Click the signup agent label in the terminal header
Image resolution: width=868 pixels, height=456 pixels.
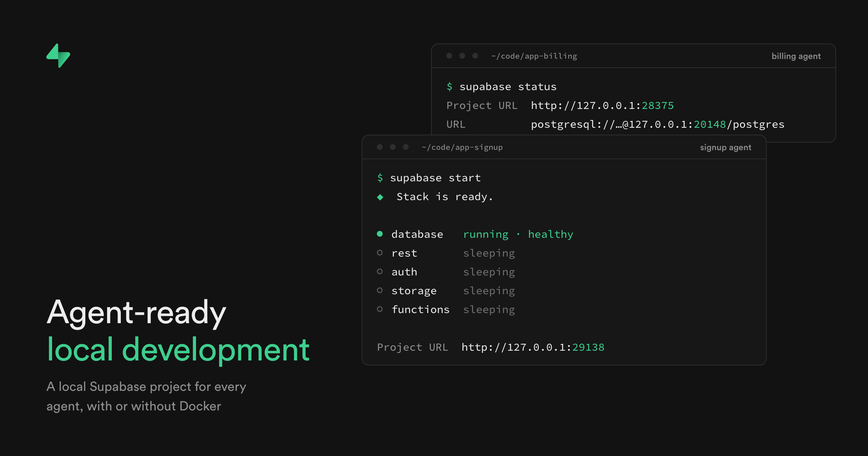coord(726,147)
